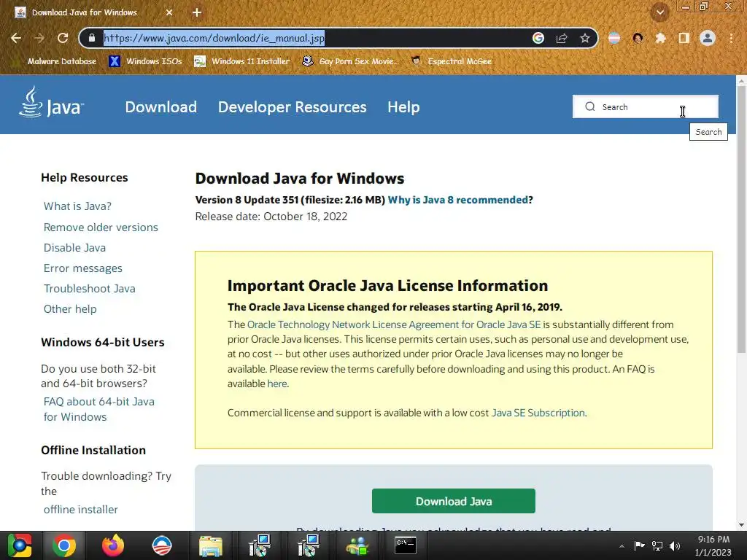Click the volume speaker tray icon
The image size is (747, 560).
pos(675,545)
